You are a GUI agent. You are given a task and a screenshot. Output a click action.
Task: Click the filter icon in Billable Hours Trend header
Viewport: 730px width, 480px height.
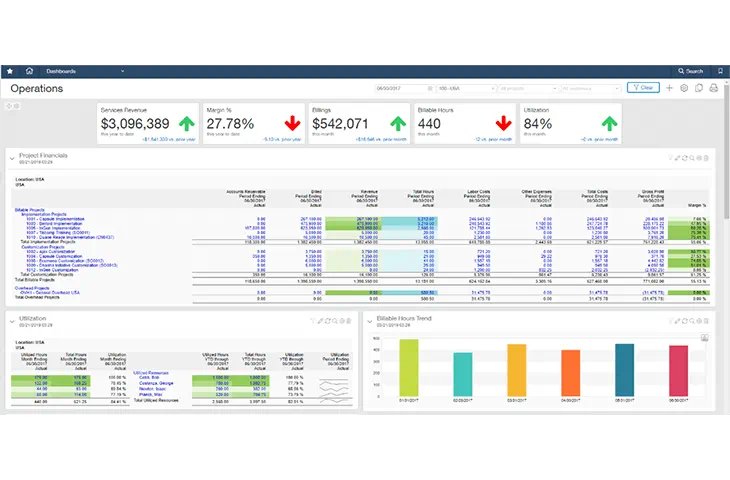click(x=671, y=321)
